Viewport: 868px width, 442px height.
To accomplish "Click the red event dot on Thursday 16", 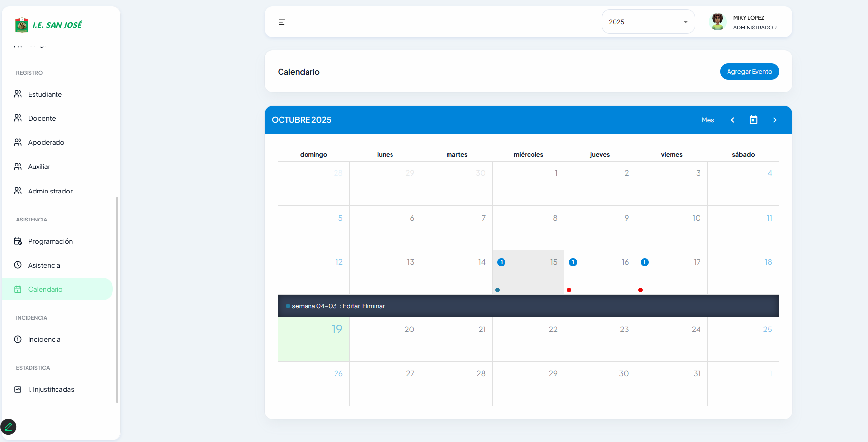I will click(x=569, y=290).
